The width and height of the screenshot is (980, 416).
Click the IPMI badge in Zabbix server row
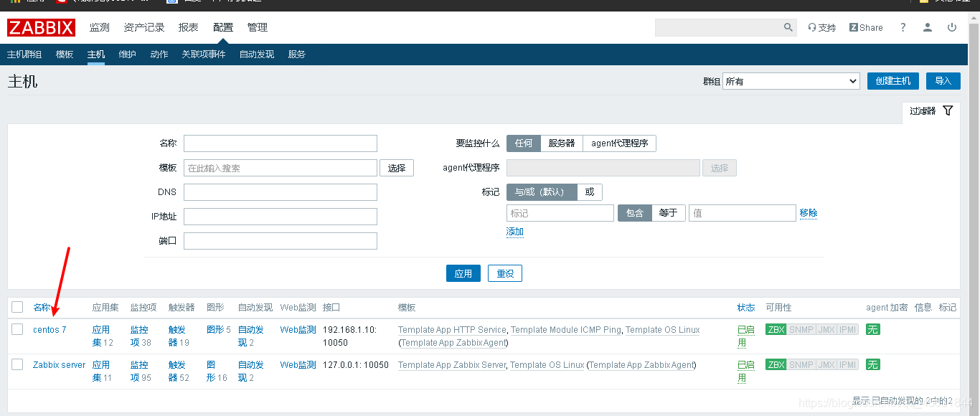click(848, 364)
